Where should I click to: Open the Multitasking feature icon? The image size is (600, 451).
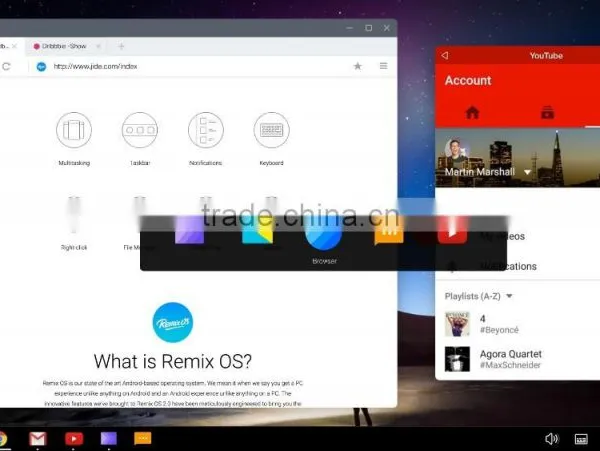[x=74, y=130]
